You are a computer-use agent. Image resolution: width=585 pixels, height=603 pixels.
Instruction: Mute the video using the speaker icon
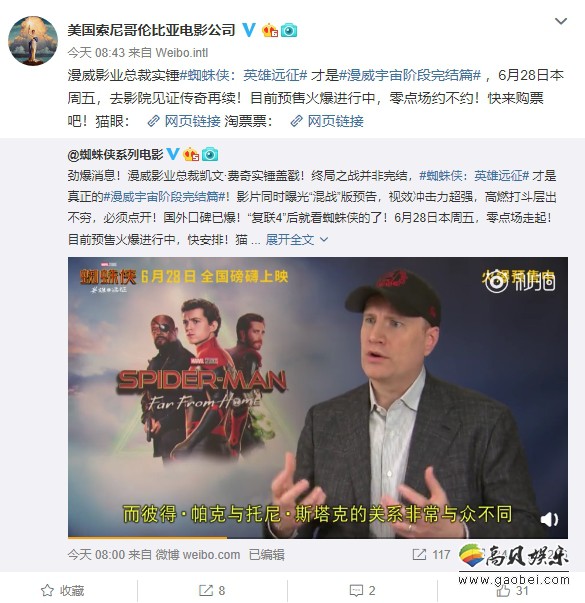point(549,519)
